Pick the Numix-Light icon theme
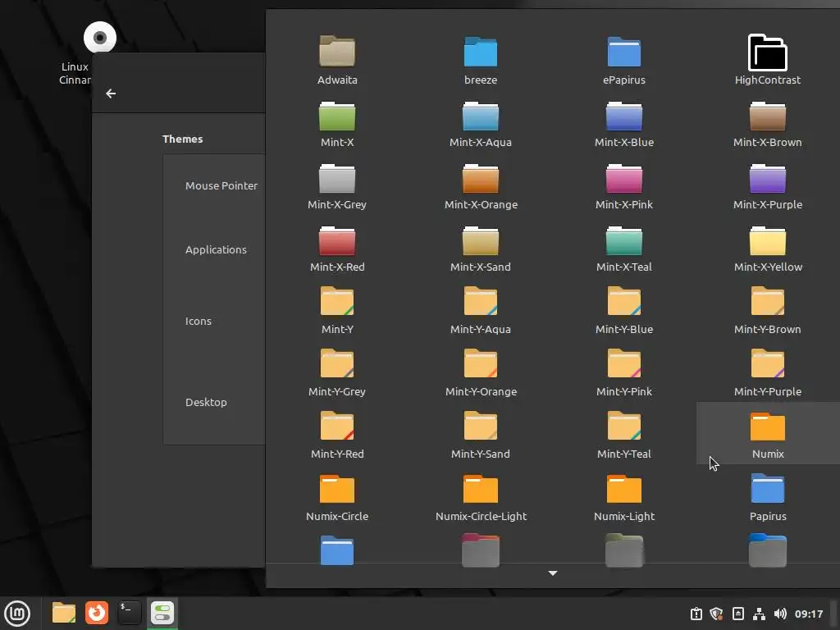The width and height of the screenshot is (840, 630). point(624,496)
